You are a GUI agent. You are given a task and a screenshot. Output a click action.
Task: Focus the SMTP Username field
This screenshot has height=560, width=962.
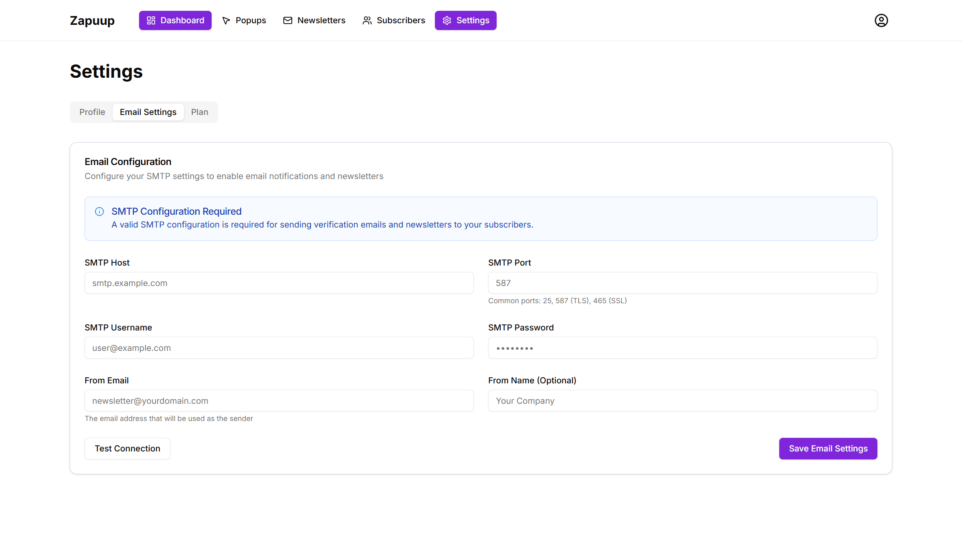[x=279, y=348]
